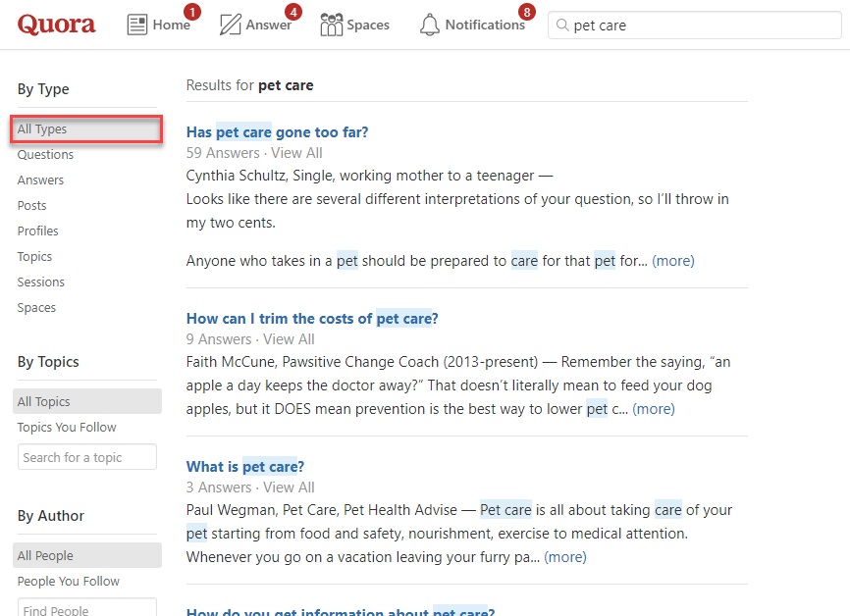This screenshot has height=616, width=850.
Task: Click the Answer pencil icon
Action: point(231,25)
